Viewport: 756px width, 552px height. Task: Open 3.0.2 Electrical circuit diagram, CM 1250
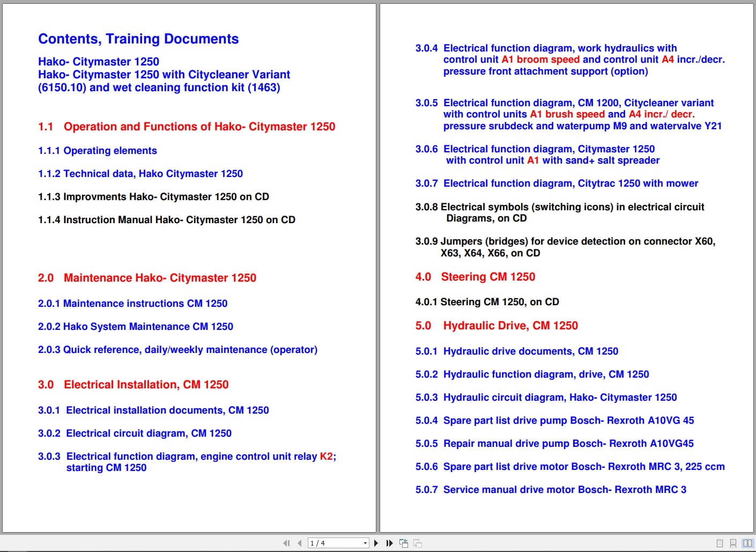[135, 433]
